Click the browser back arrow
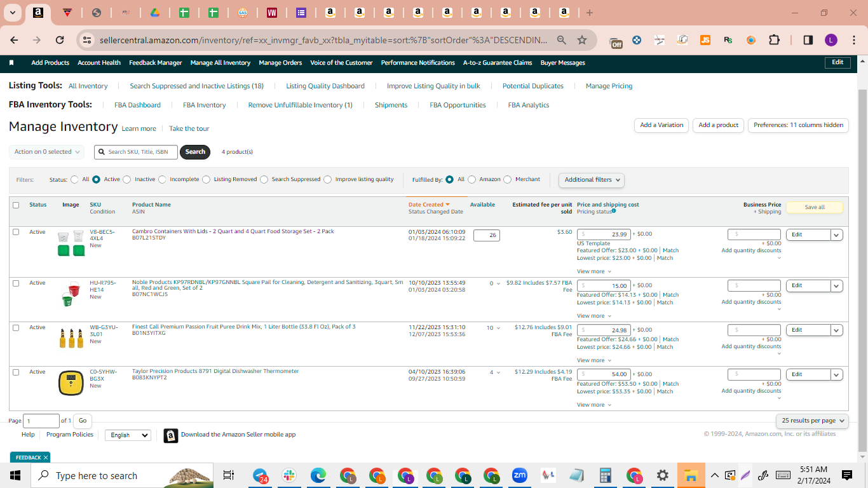This screenshot has width=868, height=488. (15, 40)
